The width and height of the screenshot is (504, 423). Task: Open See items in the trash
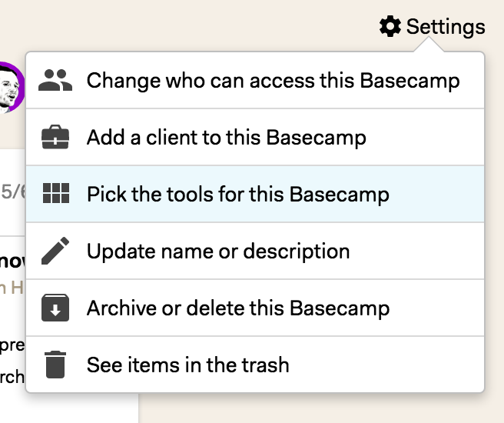click(255, 365)
